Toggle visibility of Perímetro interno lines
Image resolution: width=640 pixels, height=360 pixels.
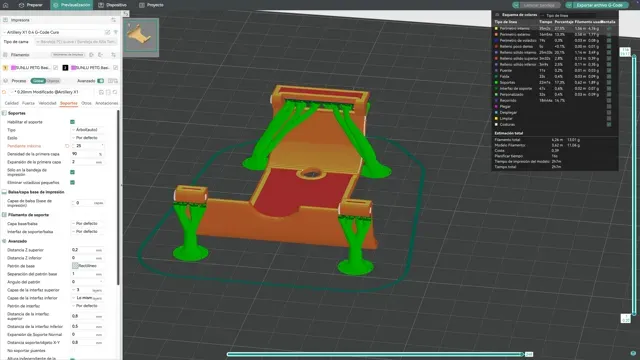pos(609,29)
